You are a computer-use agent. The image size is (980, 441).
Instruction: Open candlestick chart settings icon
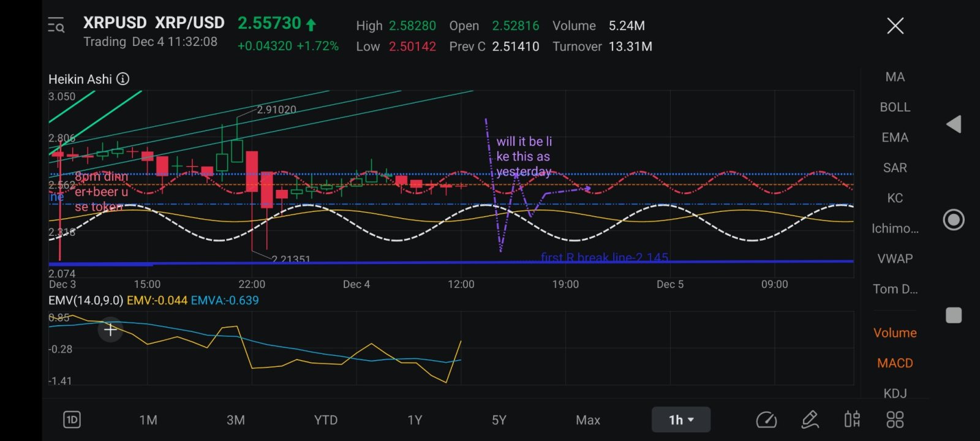tap(852, 420)
